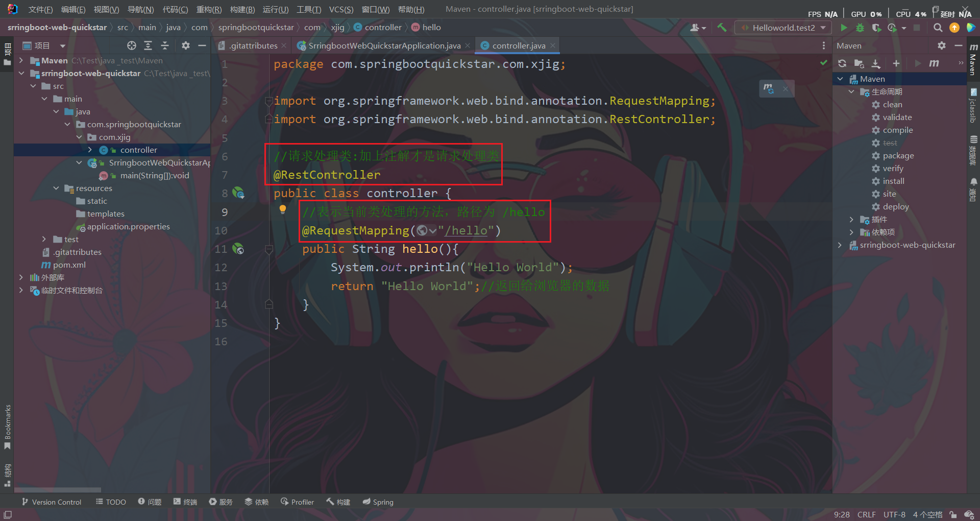
Task: Collapse Maven lifecycle node 生命周期
Action: pos(851,91)
